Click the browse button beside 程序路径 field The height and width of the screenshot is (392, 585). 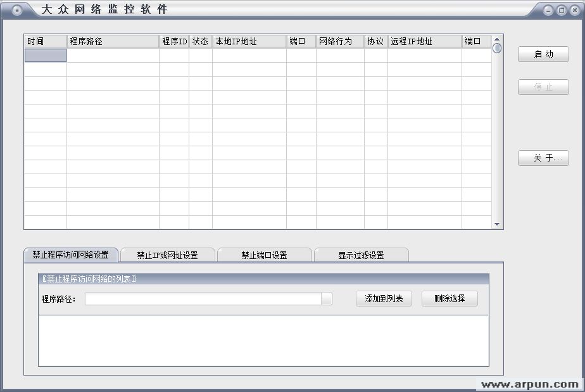327,299
